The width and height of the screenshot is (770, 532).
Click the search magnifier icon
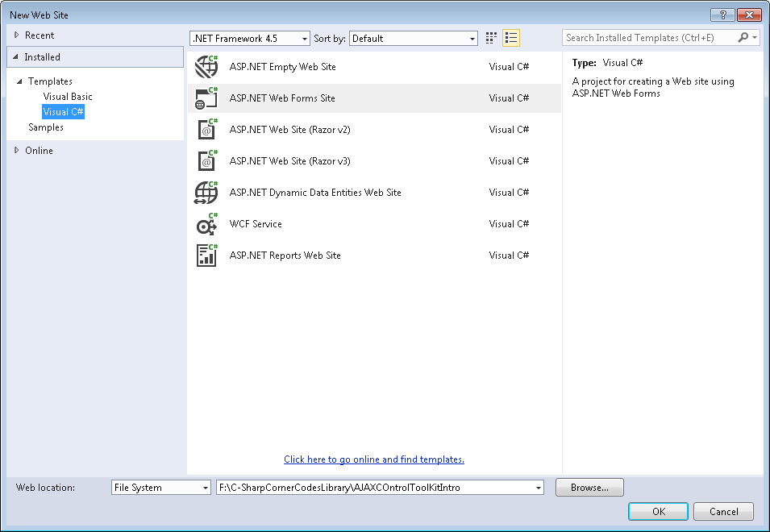pyautogui.click(x=743, y=37)
